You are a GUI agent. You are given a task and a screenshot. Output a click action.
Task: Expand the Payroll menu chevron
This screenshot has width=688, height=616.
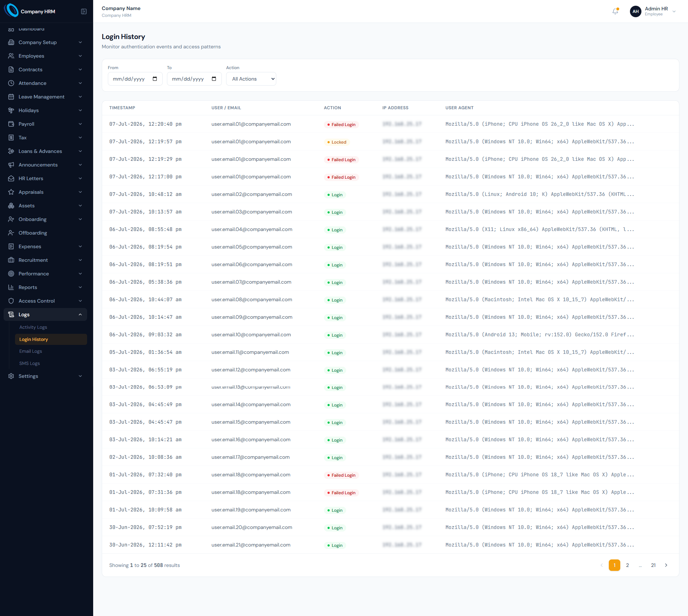click(80, 124)
